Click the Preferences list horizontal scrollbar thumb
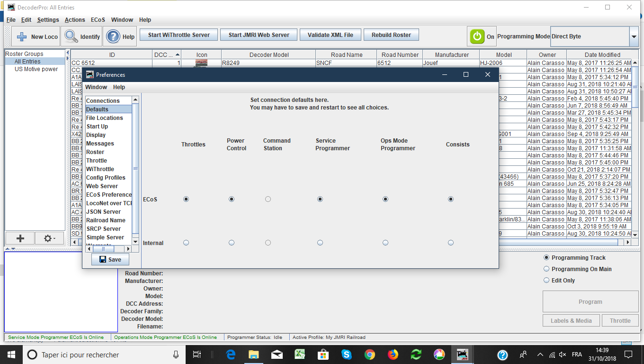 (104, 248)
